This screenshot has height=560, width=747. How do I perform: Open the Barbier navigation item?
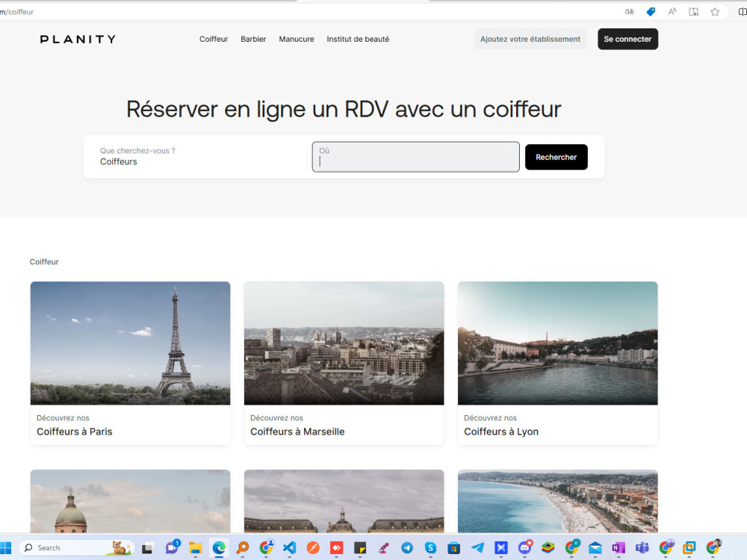[253, 39]
